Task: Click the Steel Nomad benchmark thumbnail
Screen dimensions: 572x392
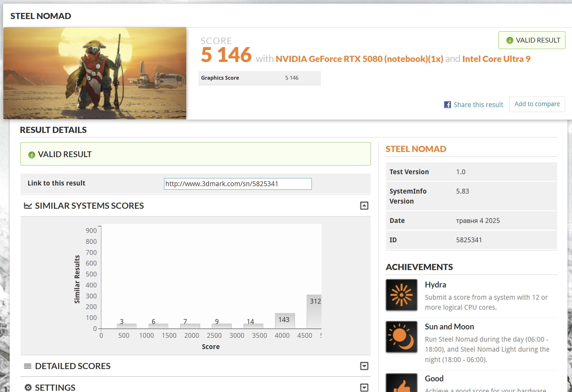Action: (95, 74)
